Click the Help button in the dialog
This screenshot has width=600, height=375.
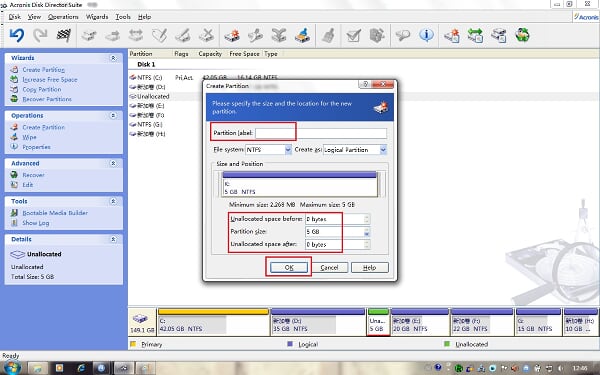click(369, 267)
